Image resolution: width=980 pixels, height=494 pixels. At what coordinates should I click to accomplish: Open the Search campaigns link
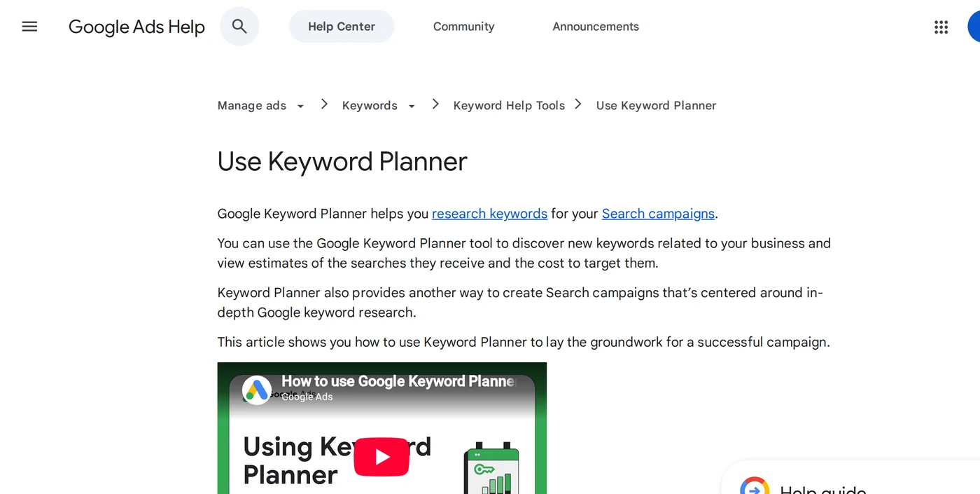(x=658, y=214)
